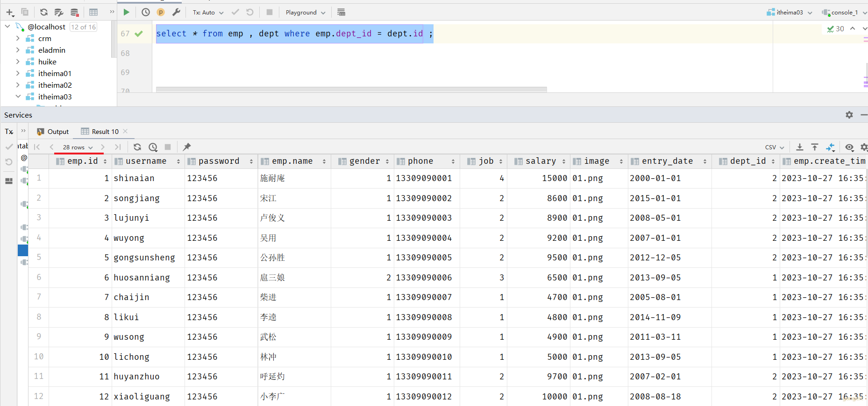The height and width of the screenshot is (406, 868).
Task: Open the schema edit icon with pencil
Action: tap(59, 12)
